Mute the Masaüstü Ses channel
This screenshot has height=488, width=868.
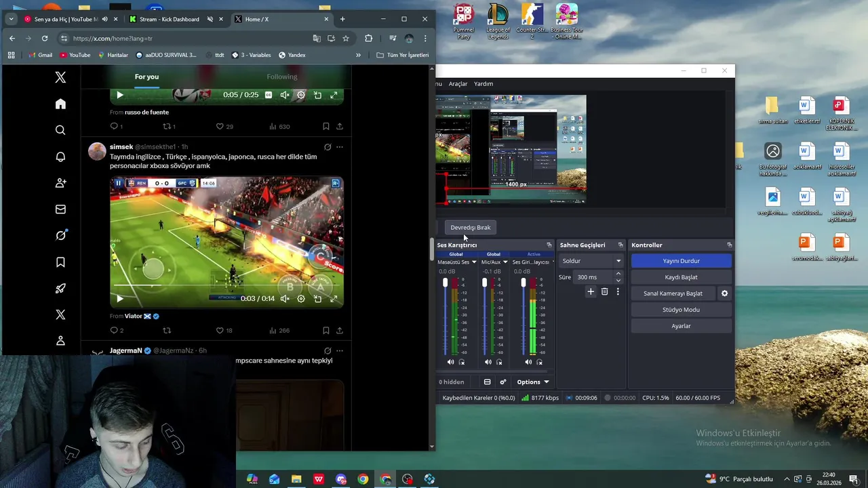click(450, 362)
